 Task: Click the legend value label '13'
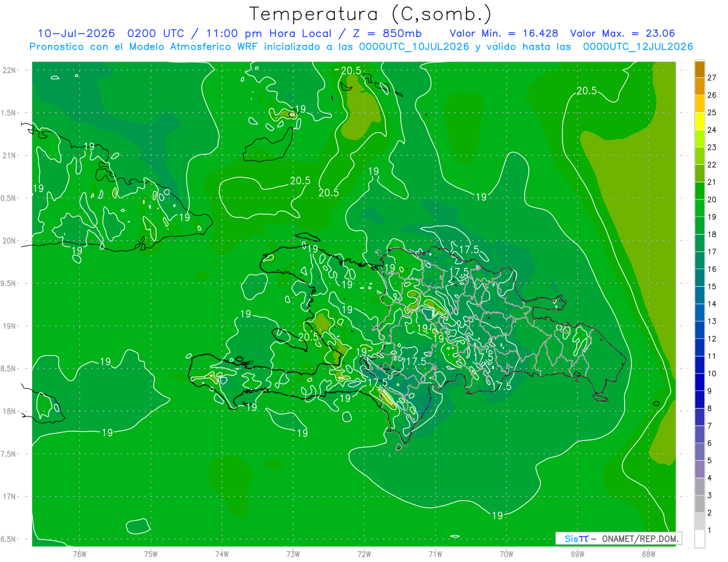tap(712, 321)
